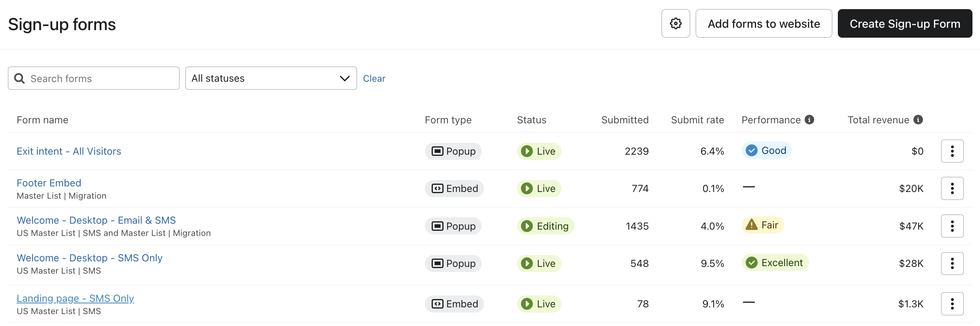
Task: Open three-dot menu for Welcome Email & SMS
Action: tap(952, 226)
